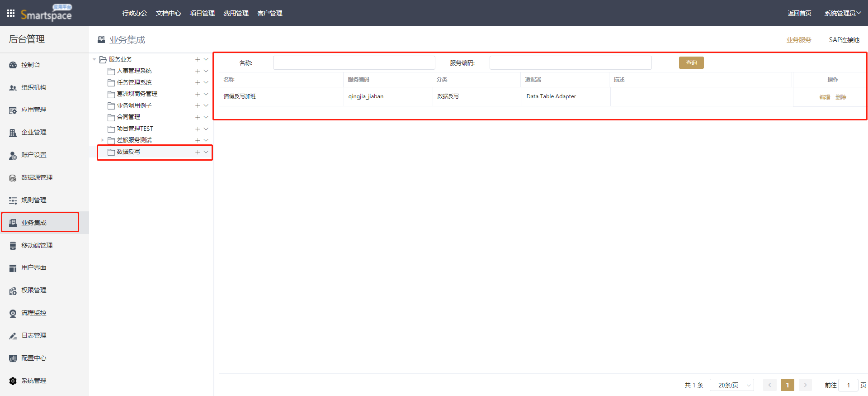Screen dimensions: 868x396
Task: Click the Smartspace logo
Action: tap(46, 13)
